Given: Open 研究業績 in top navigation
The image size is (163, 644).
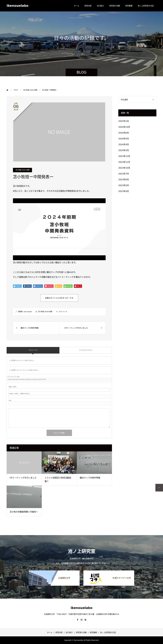Looking at the screenshot, I should pyautogui.click(x=129, y=6).
